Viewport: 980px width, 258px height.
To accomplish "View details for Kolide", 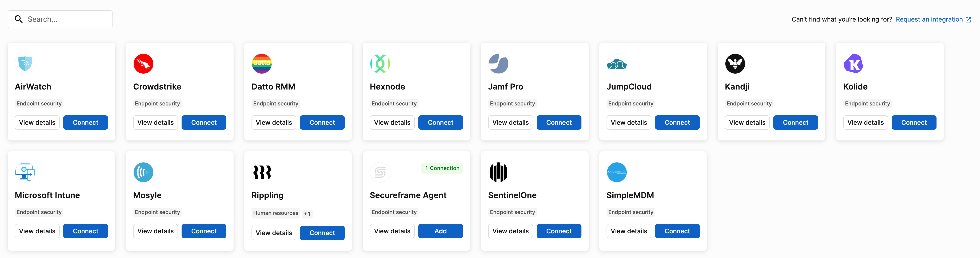I will (865, 122).
